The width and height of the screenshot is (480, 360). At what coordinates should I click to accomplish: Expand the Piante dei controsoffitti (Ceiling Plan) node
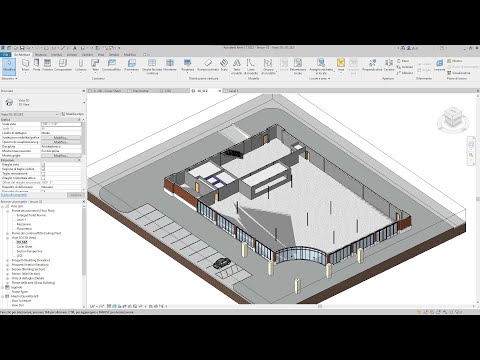pos(8,233)
